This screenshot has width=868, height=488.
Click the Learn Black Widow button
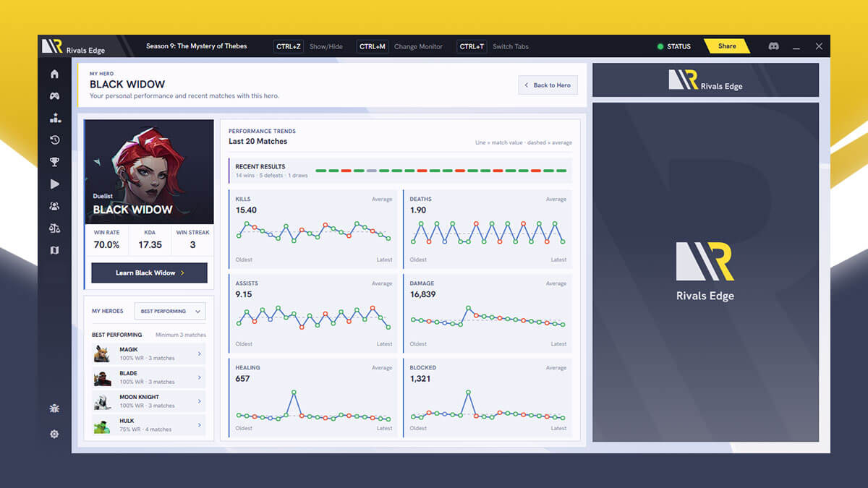[149, 273]
